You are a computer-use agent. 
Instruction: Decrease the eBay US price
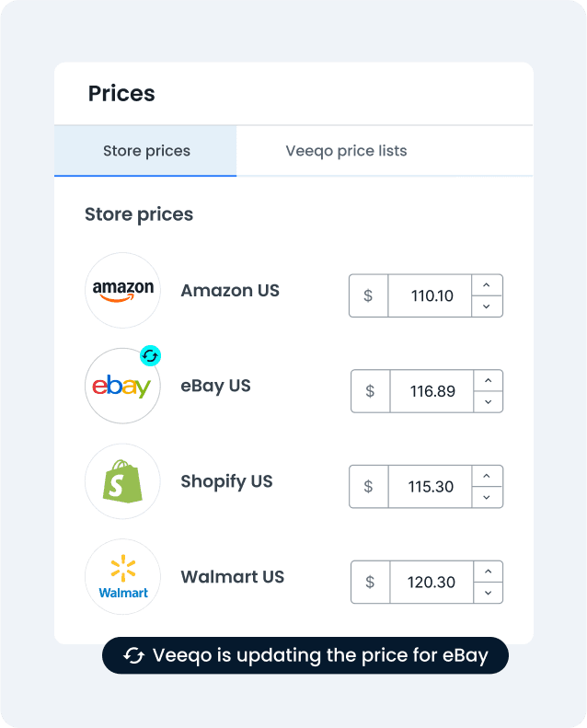[489, 402]
